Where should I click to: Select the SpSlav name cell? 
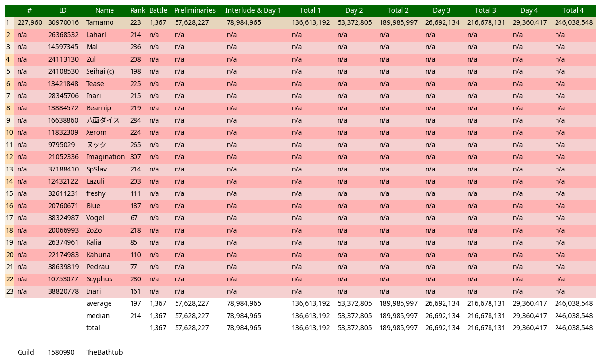[x=96, y=169]
